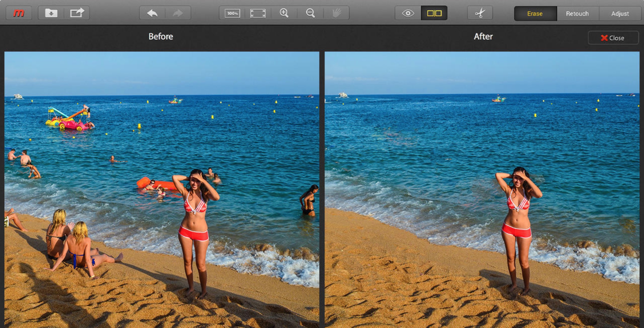Click the 'After' label text
This screenshot has width=644, height=328.
[x=483, y=37]
